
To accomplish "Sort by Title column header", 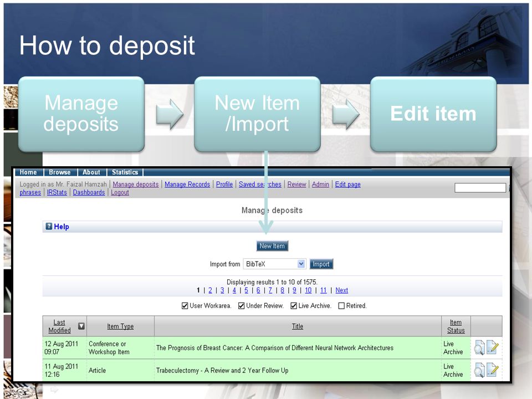I will pos(298,326).
